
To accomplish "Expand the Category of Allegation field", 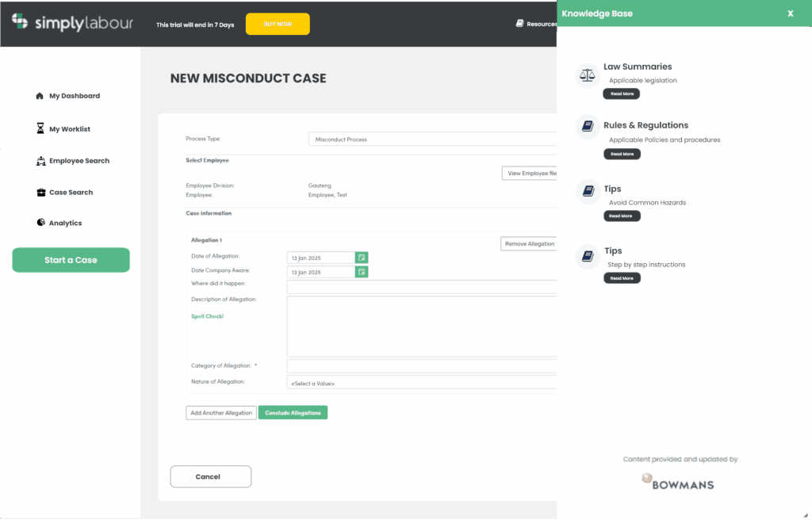I will [x=422, y=365].
